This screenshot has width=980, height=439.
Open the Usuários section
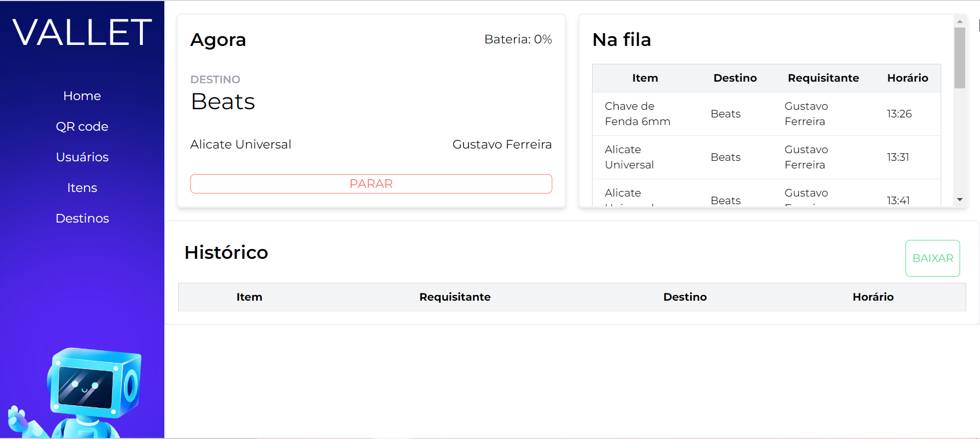pos(82,157)
